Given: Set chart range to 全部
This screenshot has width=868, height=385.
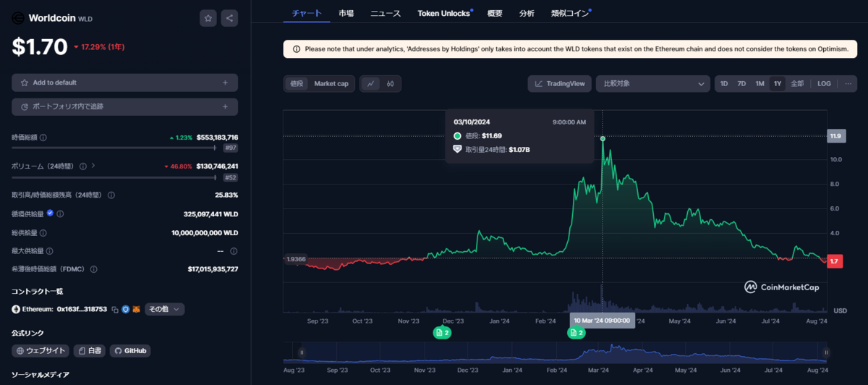Looking at the screenshot, I should click(797, 83).
